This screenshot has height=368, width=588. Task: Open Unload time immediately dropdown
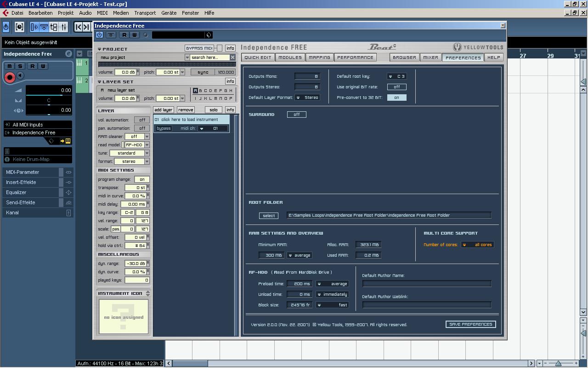coord(332,294)
